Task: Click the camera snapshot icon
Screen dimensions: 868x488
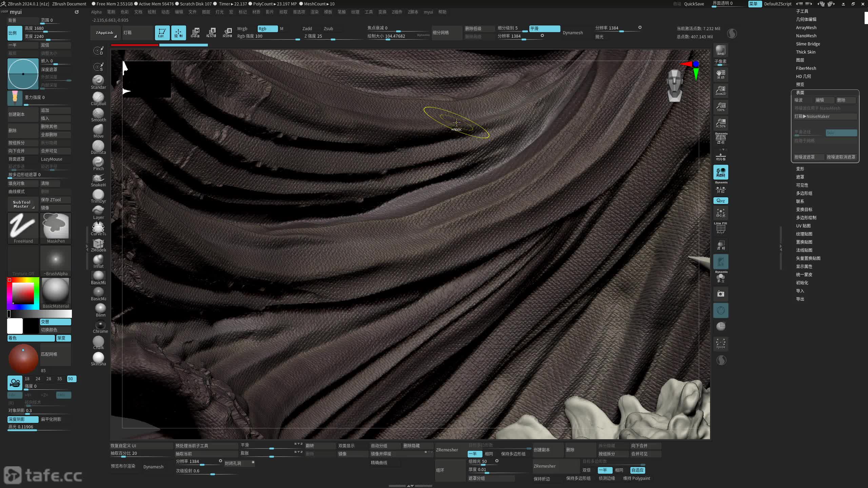Action: click(721, 294)
